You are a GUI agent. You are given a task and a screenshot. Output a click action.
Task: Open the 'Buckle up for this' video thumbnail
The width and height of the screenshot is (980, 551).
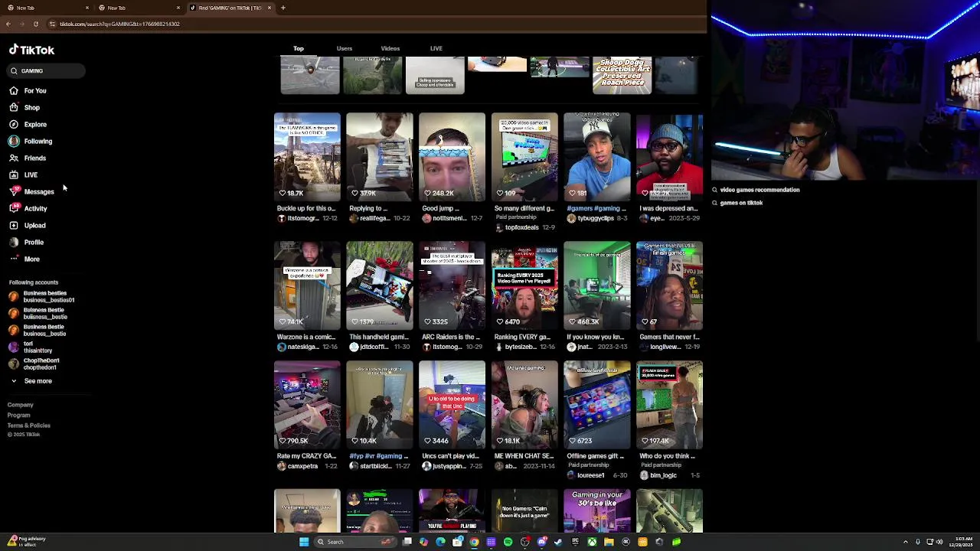click(307, 157)
